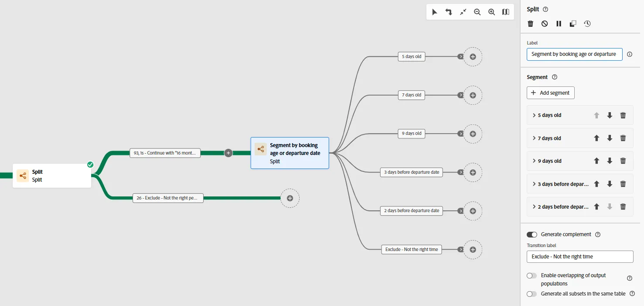Click the 3 days before departure date transition label
Viewport: 644px width, 306px height.
click(x=412, y=172)
